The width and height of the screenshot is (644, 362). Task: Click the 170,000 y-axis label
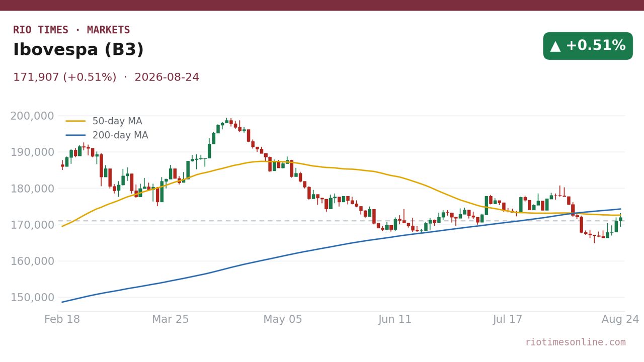point(32,225)
